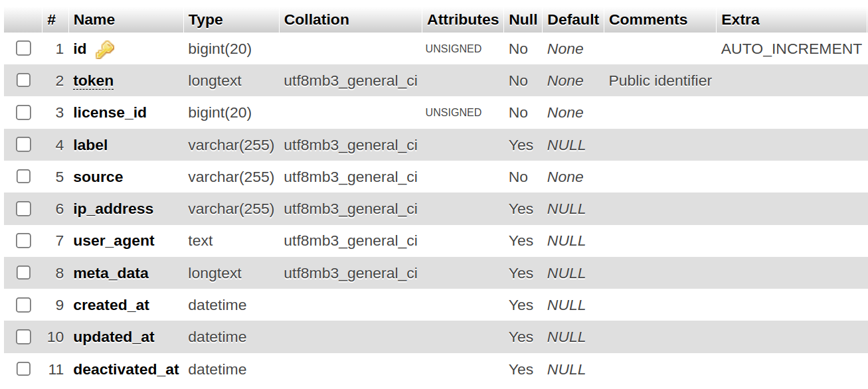Select the meta_data row checkbox
The width and height of the screenshot is (868, 389).
pos(24,273)
